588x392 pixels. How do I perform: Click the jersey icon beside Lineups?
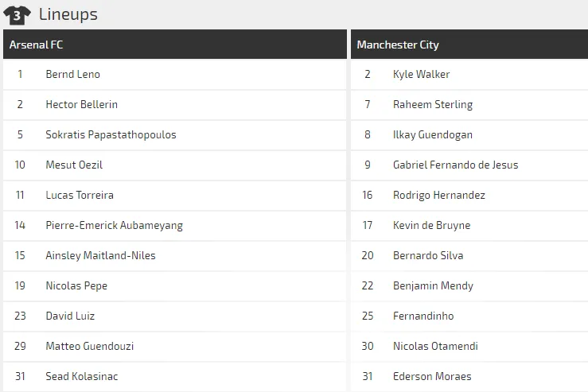click(17, 14)
